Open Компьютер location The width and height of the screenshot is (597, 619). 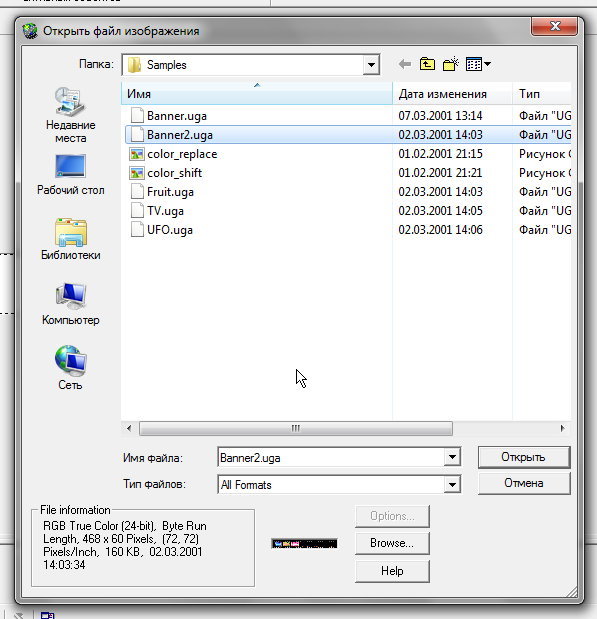(71, 304)
